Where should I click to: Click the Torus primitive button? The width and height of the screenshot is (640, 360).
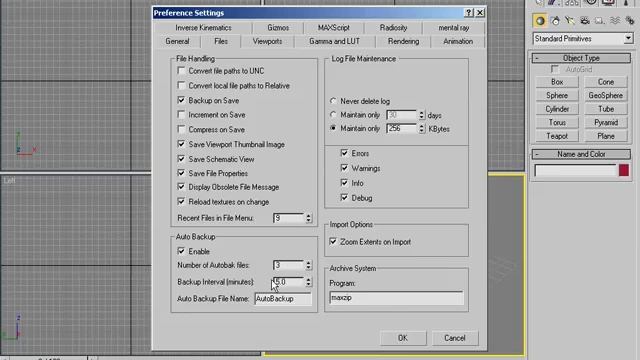point(557,123)
